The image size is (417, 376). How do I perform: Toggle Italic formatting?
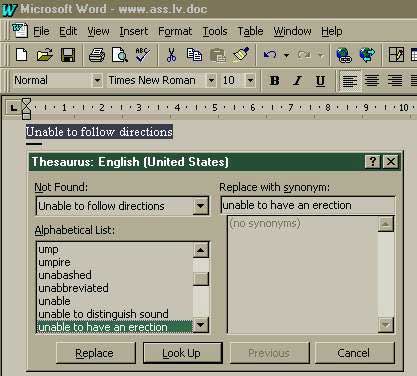point(297,80)
